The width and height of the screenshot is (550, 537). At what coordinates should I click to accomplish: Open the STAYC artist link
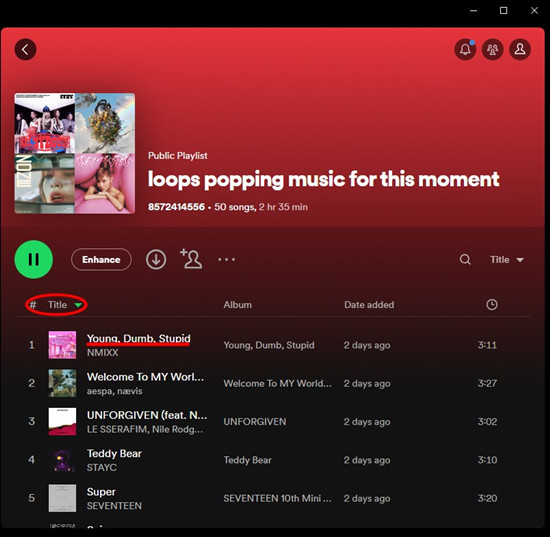click(102, 467)
